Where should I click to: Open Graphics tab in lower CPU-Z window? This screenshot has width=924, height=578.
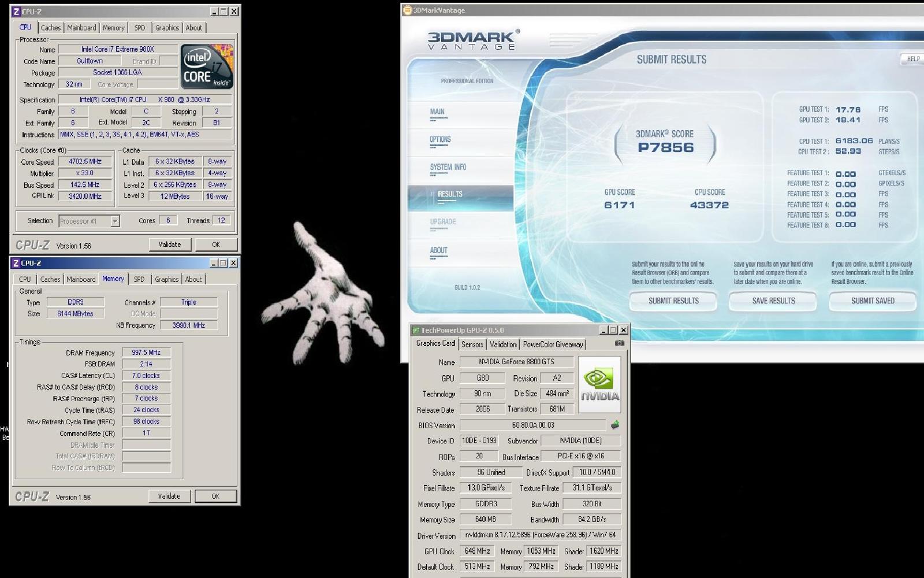(x=166, y=279)
